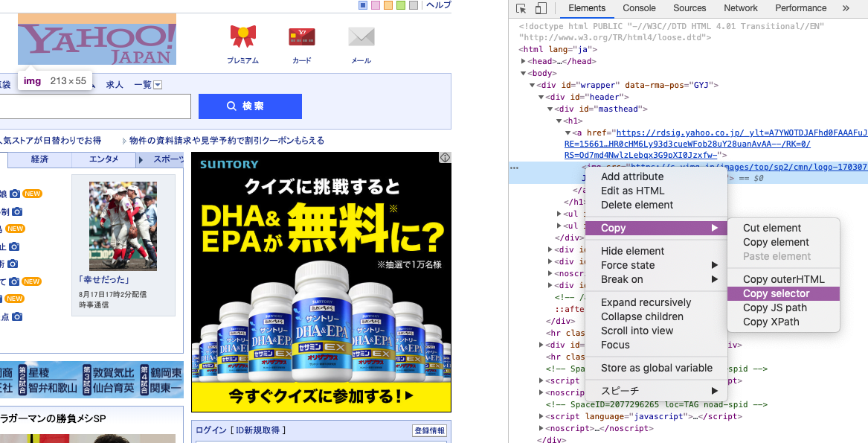Screen dimensions: 868x443
Task: Click the ellipsis beside the selected img node
Action: (514, 167)
